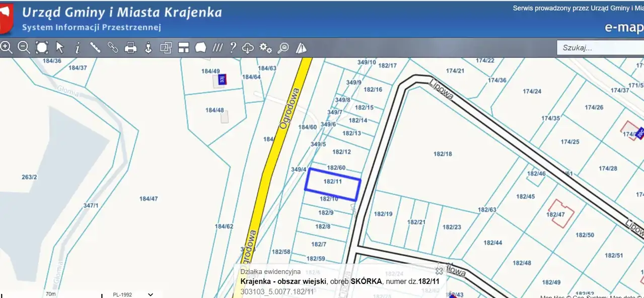Click the zoom out magnifier tool
644x298 pixels.
[24, 48]
